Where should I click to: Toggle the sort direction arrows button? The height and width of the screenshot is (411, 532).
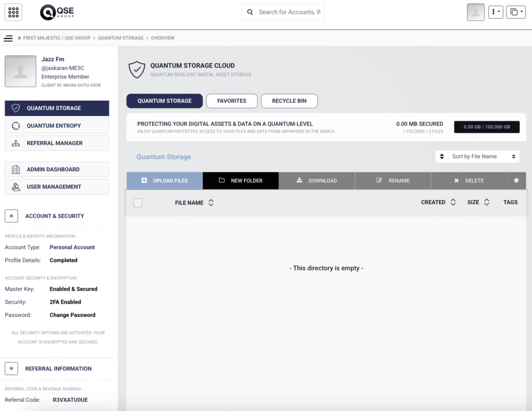click(x=442, y=157)
